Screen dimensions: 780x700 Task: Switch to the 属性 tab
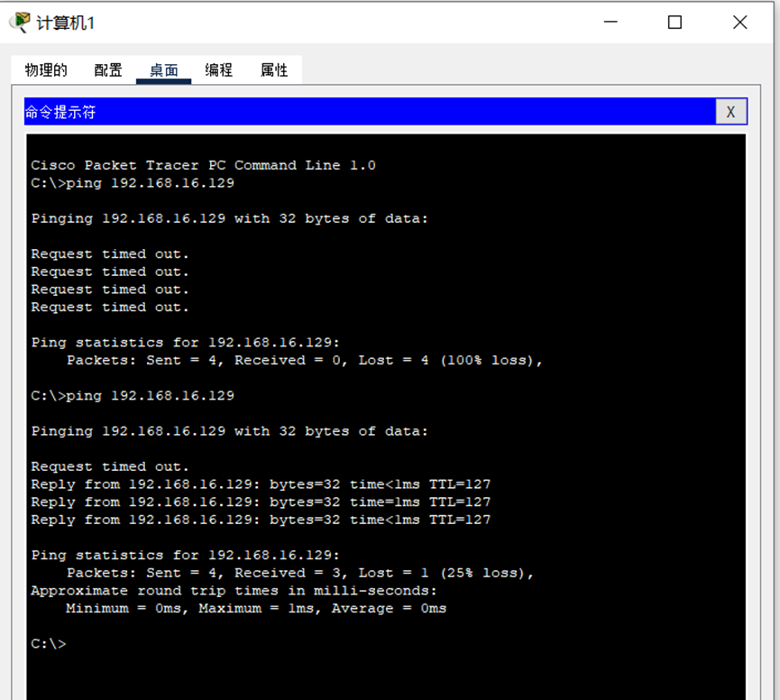tap(273, 70)
